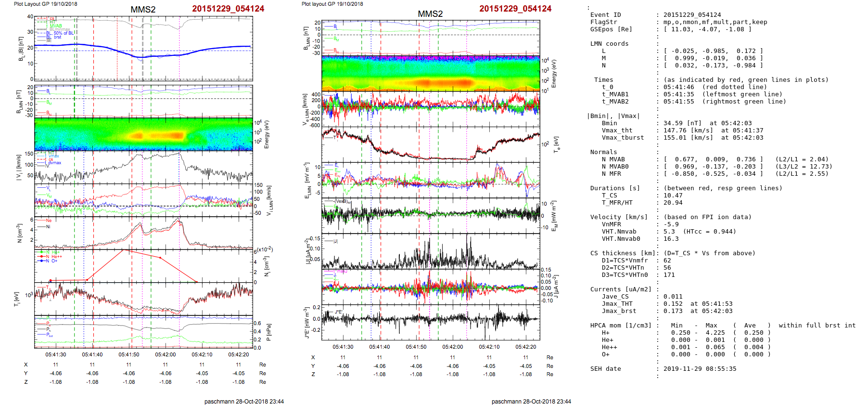Click the red 20151229_054124 title above middle plot

515,9
